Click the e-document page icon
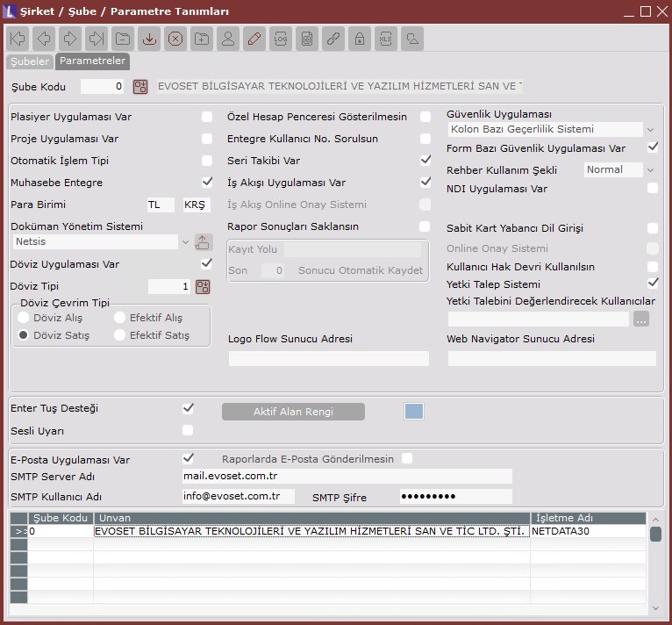 tap(307, 39)
